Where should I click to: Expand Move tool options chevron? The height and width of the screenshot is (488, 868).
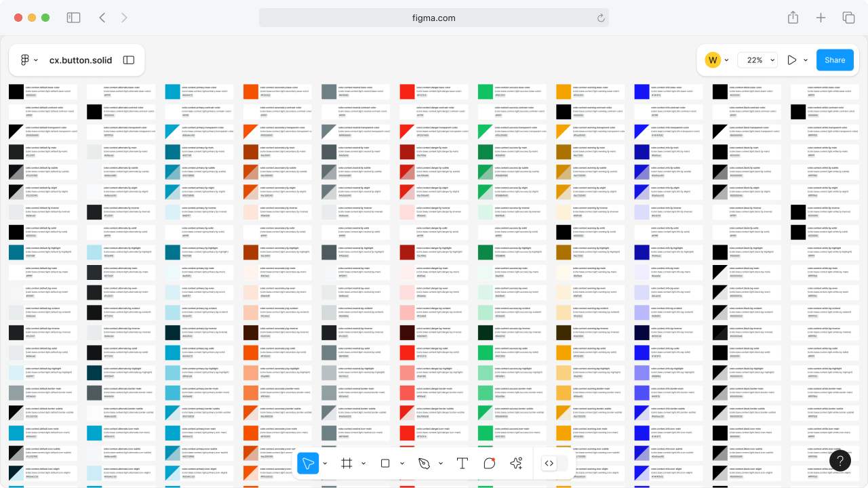(325, 464)
